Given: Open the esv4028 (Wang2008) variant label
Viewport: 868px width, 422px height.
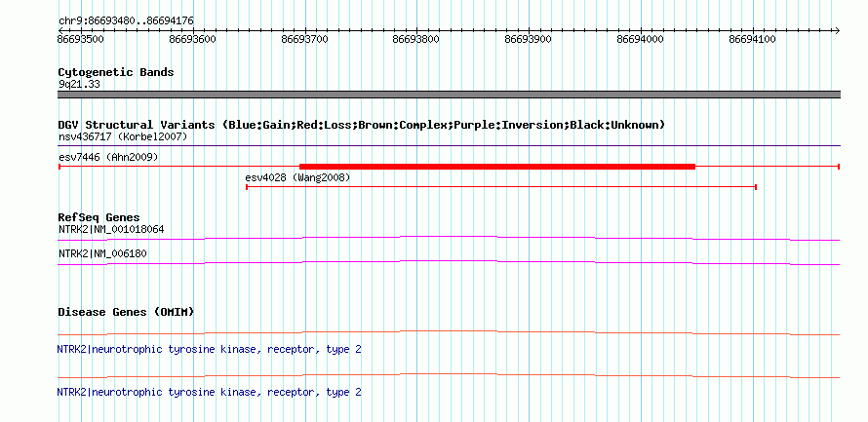Looking at the screenshot, I should (297, 178).
